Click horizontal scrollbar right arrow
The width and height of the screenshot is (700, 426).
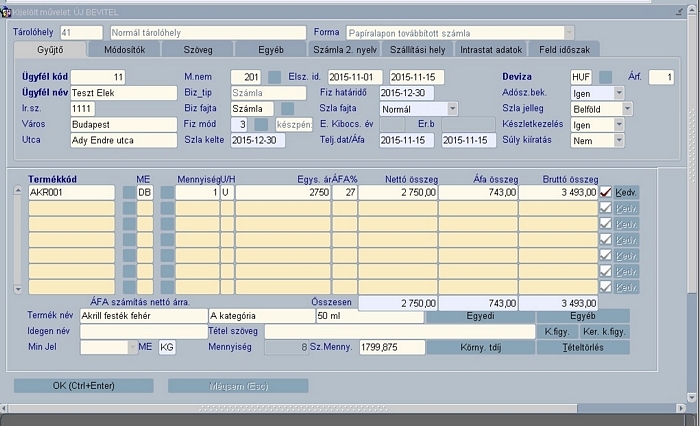(x=681, y=408)
